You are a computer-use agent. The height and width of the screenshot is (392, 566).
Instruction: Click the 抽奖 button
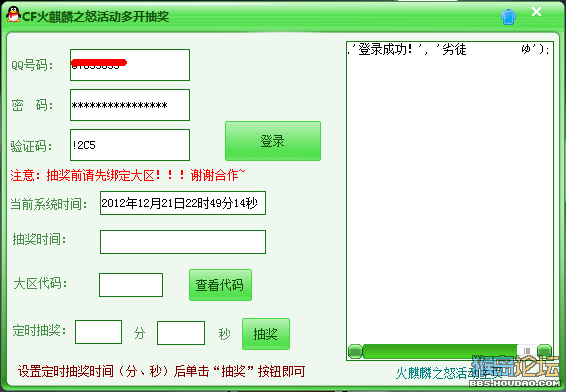tap(266, 334)
